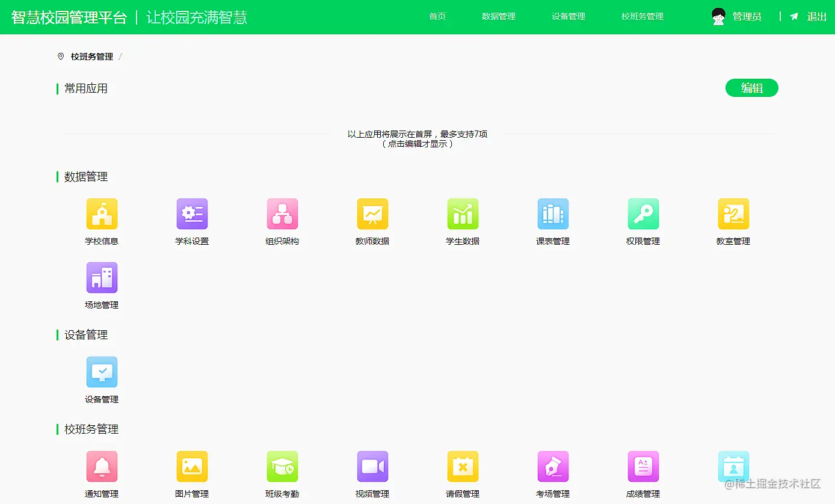This screenshot has width=835, height=504.
Task: Click the 考场管理 pen icon
Action: coord(552,466)
